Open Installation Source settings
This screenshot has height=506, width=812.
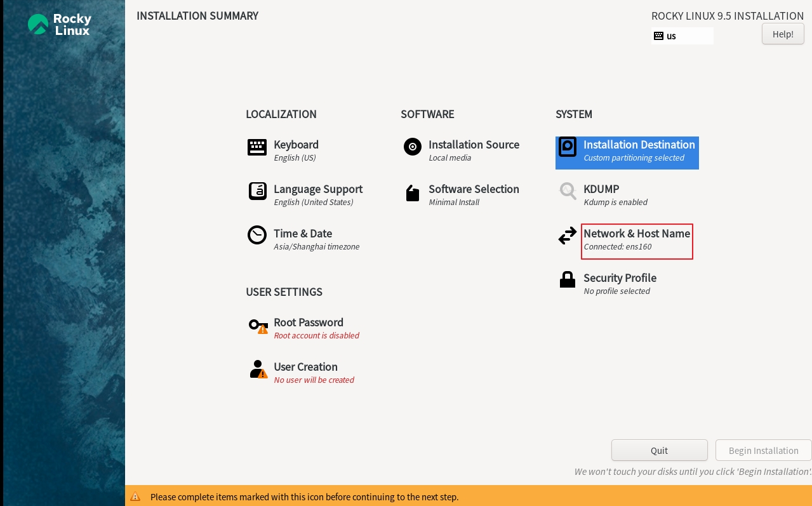(x=474, y=145)
